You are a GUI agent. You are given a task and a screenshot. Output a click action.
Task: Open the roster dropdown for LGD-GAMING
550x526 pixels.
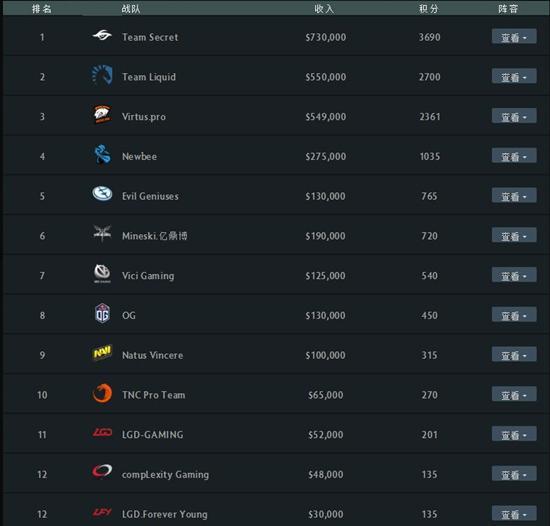click(514, 434)
